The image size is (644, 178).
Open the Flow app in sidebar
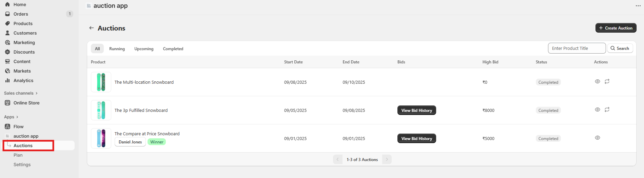(18, 126)
